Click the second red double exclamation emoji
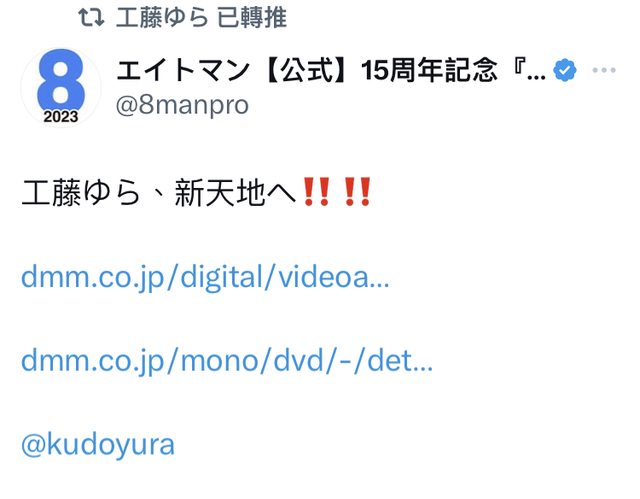The width and height of the screenshot is (640, 499). click(357, 192)
